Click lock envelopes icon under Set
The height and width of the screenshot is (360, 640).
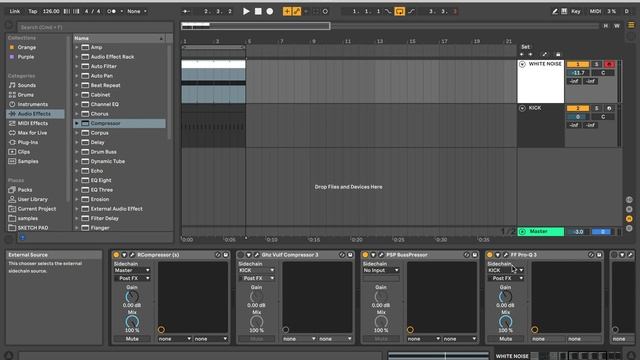tap(558, 54)
